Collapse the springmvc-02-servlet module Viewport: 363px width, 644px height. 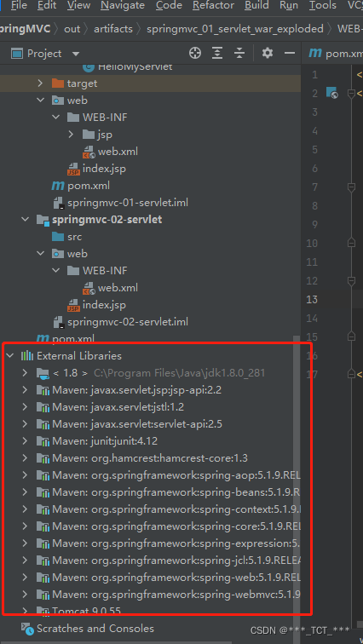click(26, 220)
